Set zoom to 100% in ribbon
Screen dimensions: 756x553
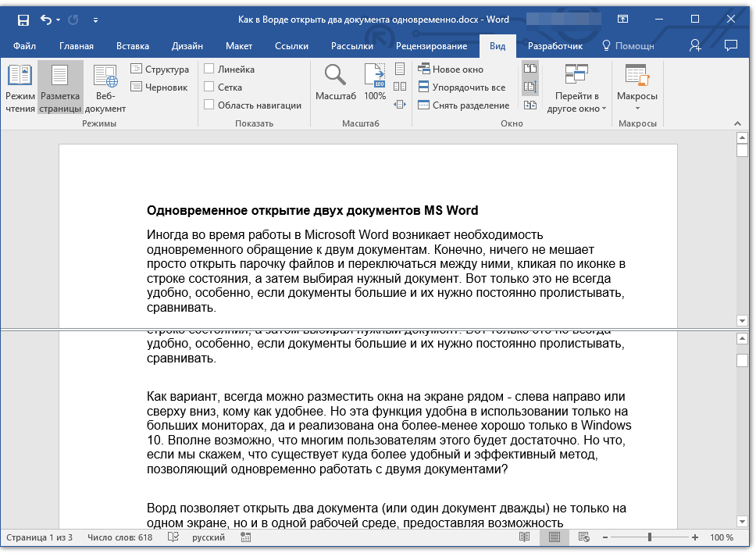click(x=375, y=84)
